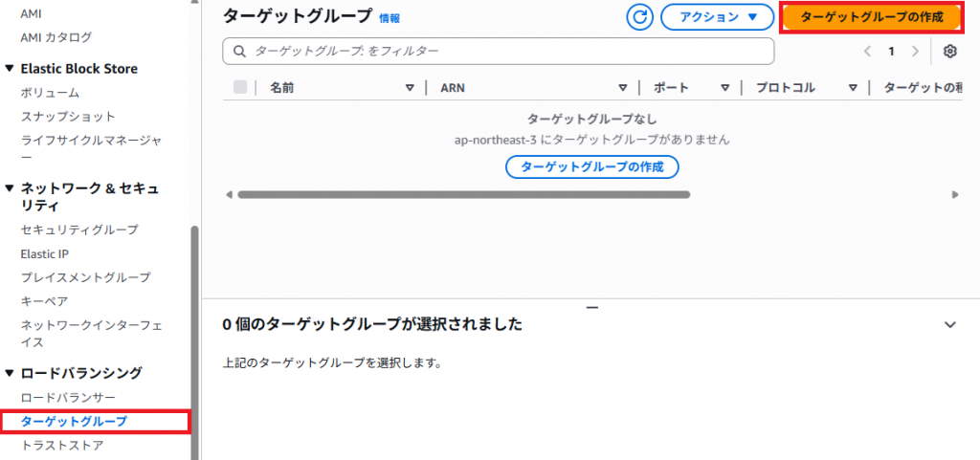Go to next page arrow
980x460 pixels.
point(915,51)
